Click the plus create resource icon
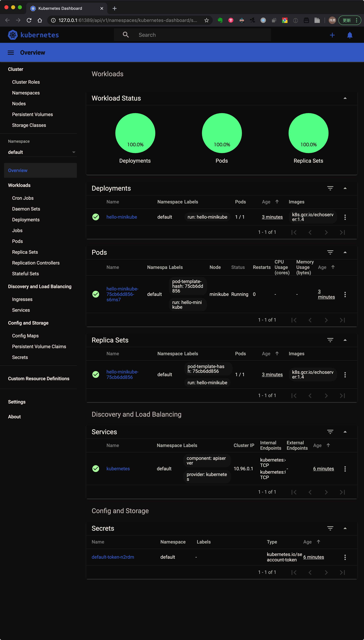The height and width of the screenshot is (640, 364). pos(332,35)
